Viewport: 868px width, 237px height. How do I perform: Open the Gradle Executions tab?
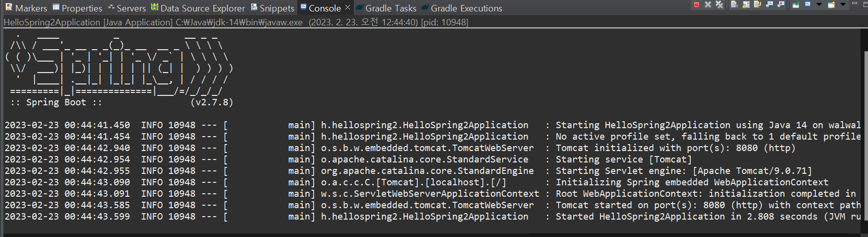pos(462,8)
